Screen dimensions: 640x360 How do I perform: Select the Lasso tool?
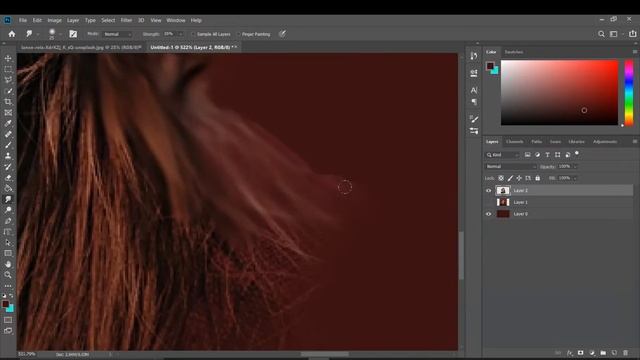pos(8,80)
